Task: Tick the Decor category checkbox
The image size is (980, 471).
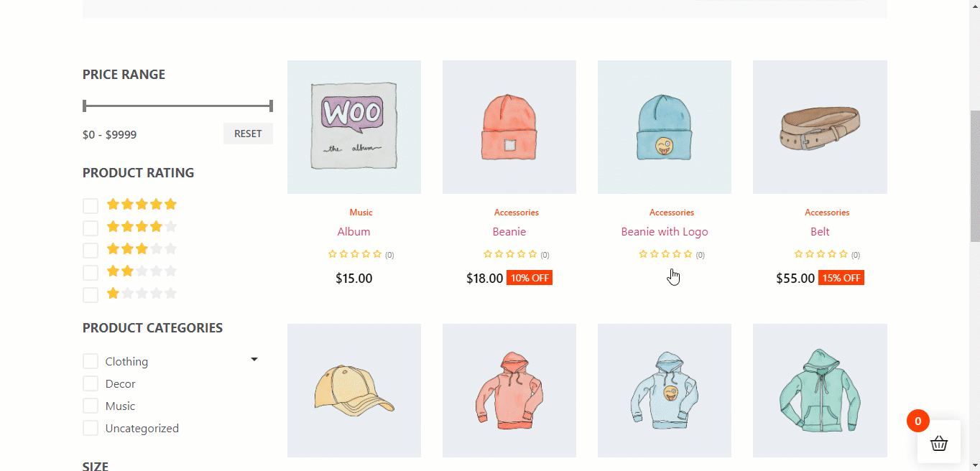Action: [91, 384]
